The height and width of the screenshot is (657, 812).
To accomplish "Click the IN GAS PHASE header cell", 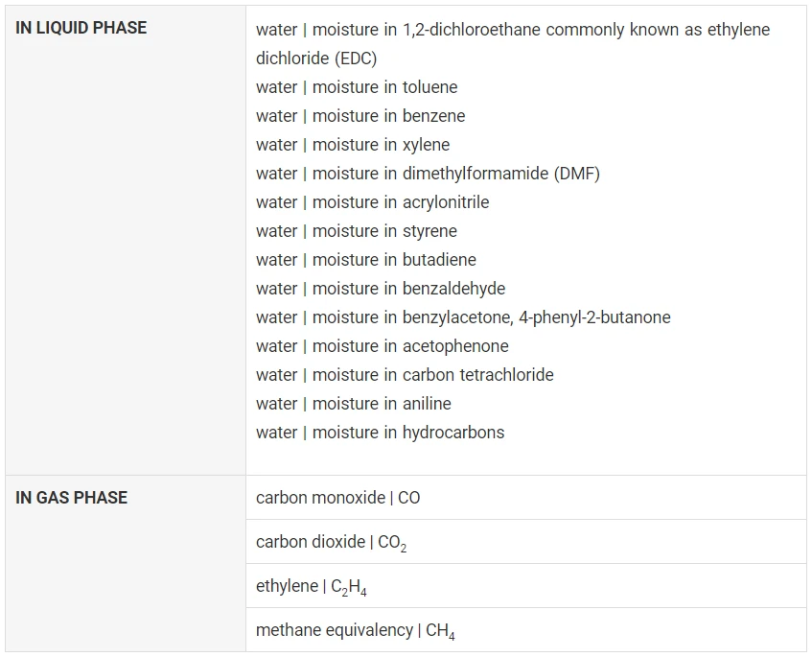I will 126,563.
